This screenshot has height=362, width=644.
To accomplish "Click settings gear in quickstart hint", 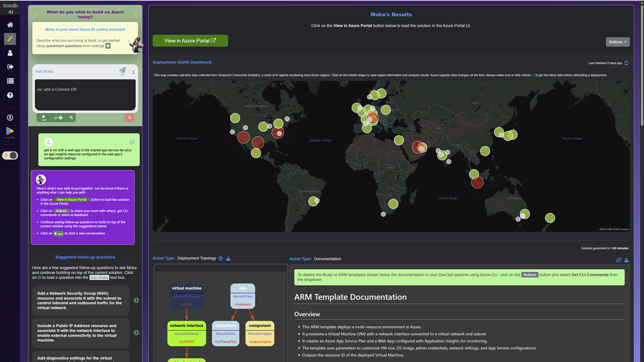I will coord(108,46).
